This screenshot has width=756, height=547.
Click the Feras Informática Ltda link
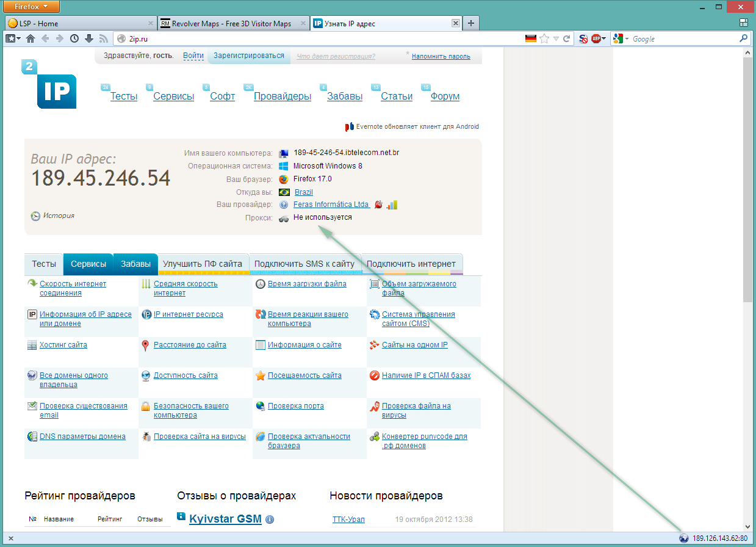331,205
